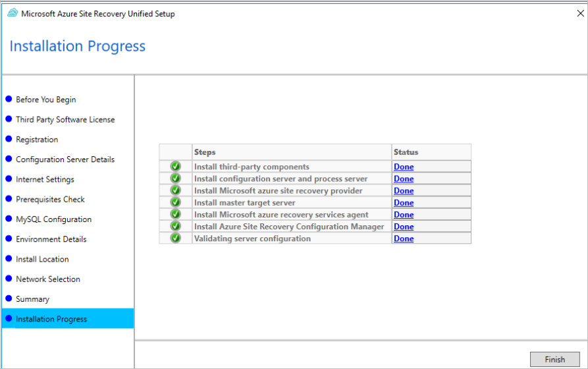Open Done link for site recovery provider
The width and height of the screenshot is (588, 369).
pos(404,190)
